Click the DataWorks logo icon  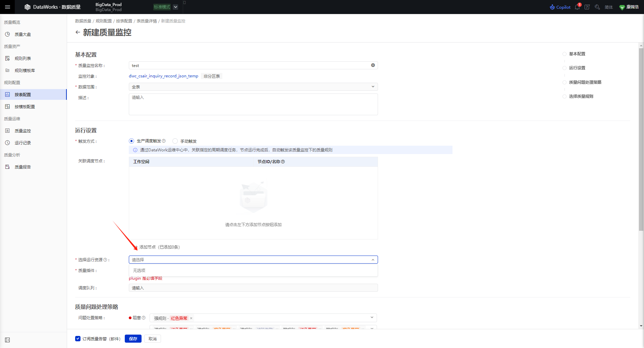pyautogui.click(x=28, y=7)
